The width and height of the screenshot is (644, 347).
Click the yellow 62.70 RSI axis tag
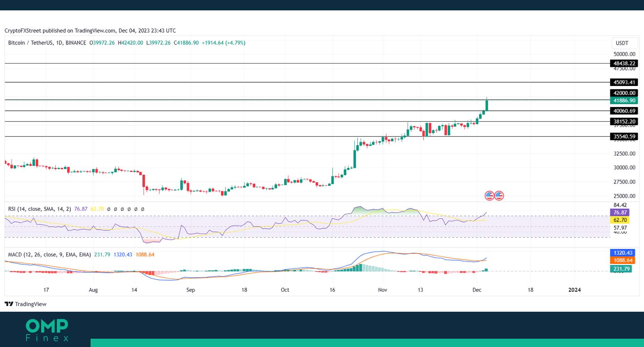620,220
